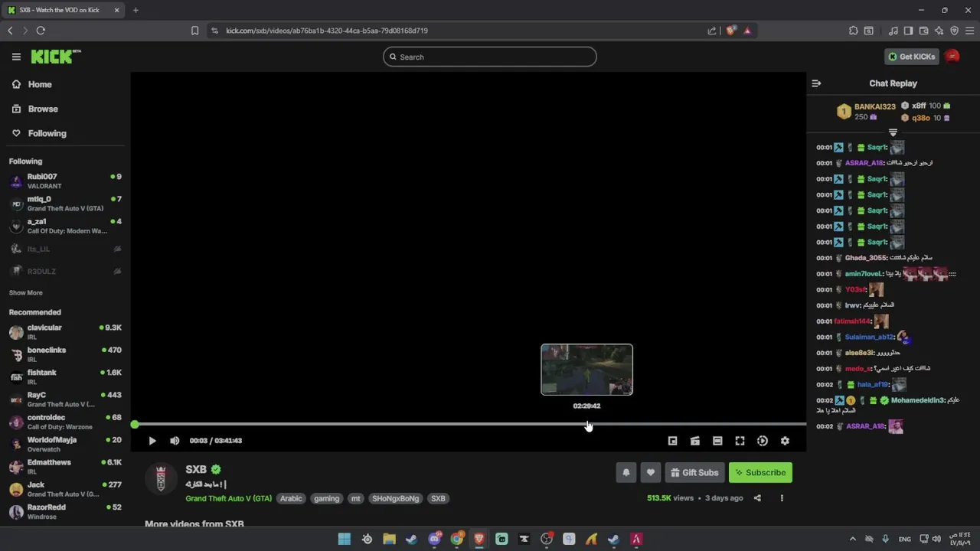This screenshot has height=551, width=980.
Task: Open its_LIL offline channel
Action: click(65, 249)
